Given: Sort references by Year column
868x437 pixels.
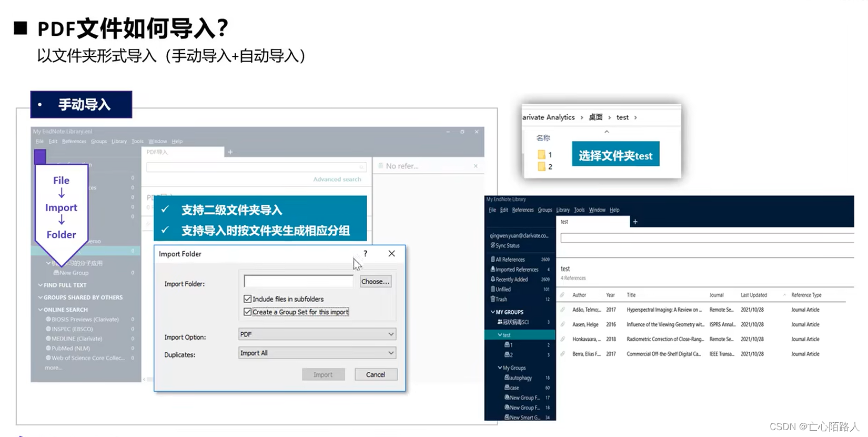Looking at the screenshot, I should 610,295.
